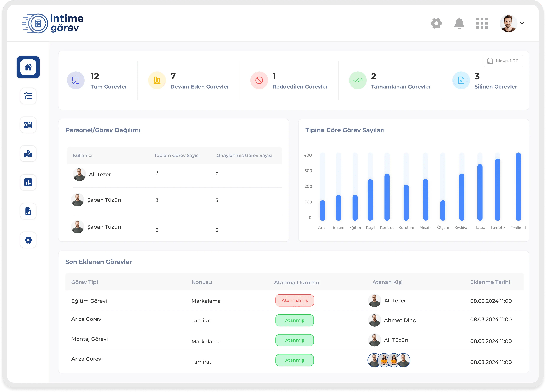Click Eklenme Tarihi column header
Viewport: 546px width, 392px height.
[x=490, y=282]
